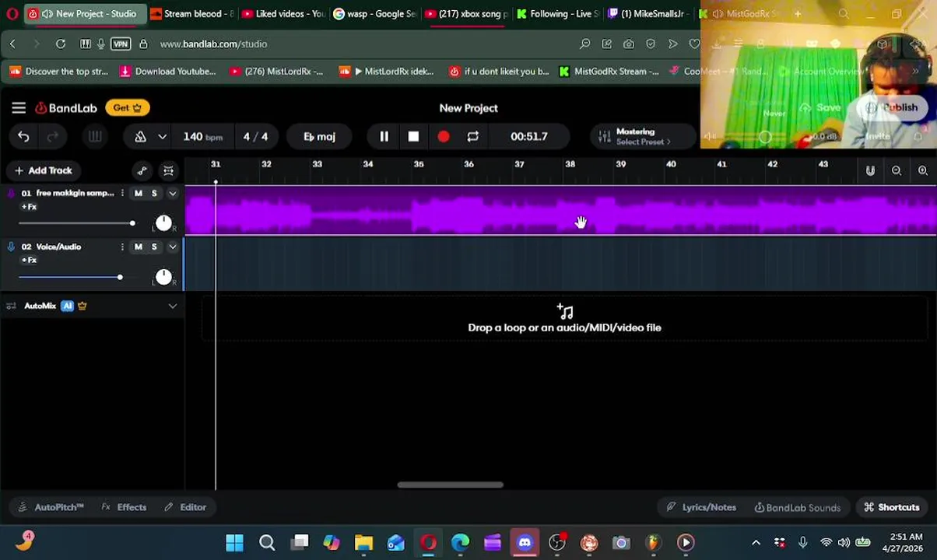This screenshot has height=560, width=937.
Task: Open the BandLab hamburger menu
Action: (x=19, y=108)
